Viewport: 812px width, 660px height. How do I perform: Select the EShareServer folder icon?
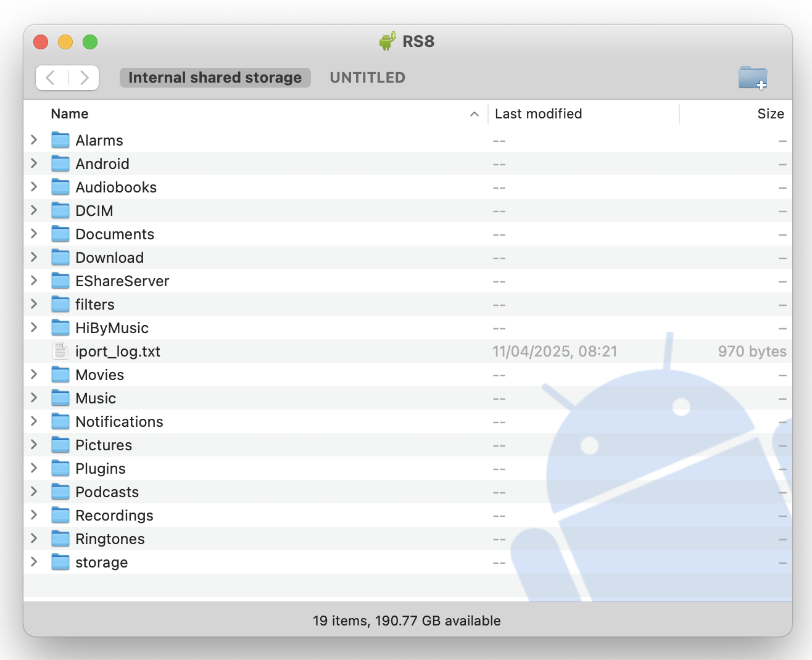[x=60, y=281]
